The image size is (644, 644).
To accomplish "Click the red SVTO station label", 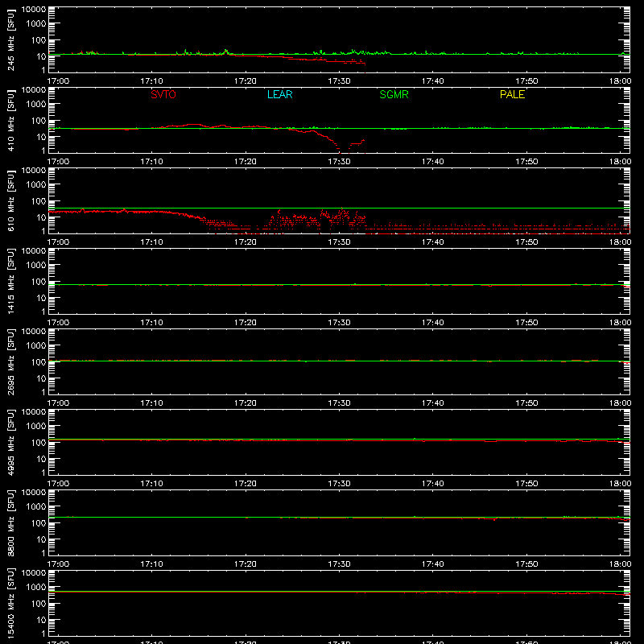I will 163,94.
